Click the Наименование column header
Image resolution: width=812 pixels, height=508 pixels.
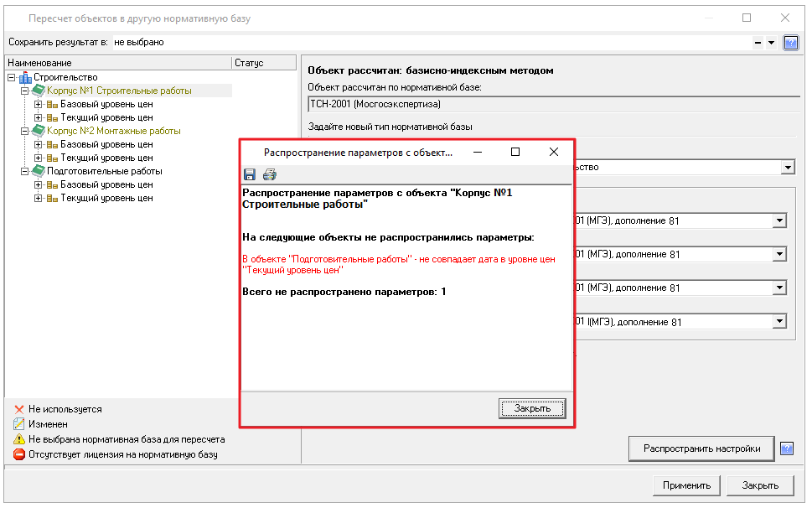tap(117, 63)
